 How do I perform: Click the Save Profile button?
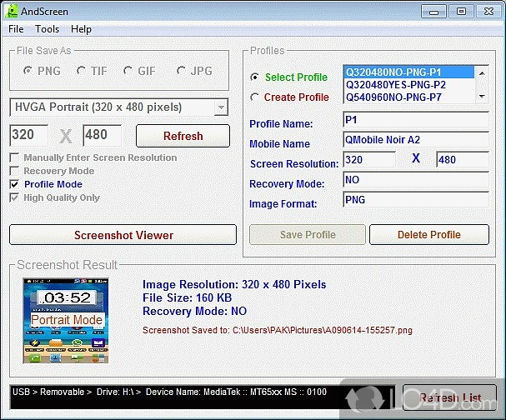(x=308, y=234)
